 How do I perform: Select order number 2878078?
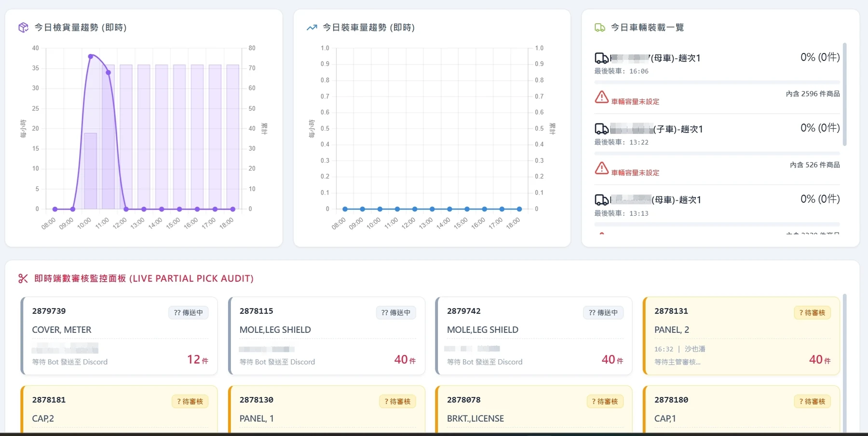pyautogui.click(x=463, y=400)
